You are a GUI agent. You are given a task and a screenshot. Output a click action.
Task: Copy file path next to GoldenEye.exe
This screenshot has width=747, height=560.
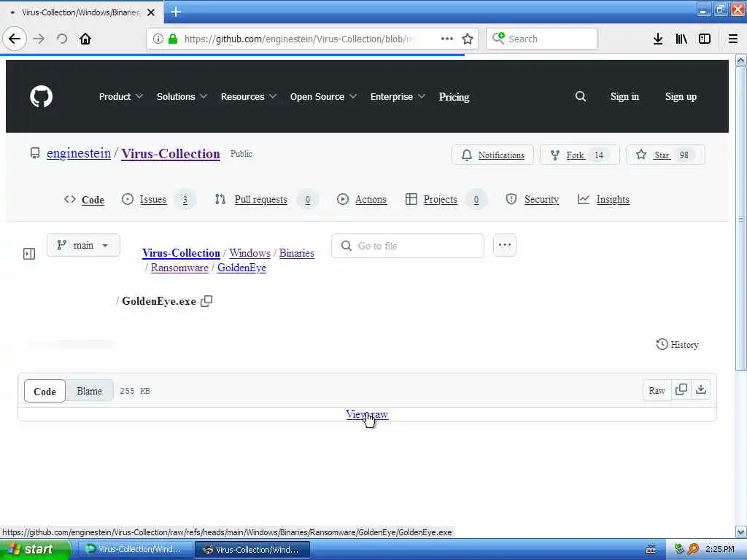click(x=206, y=301)
